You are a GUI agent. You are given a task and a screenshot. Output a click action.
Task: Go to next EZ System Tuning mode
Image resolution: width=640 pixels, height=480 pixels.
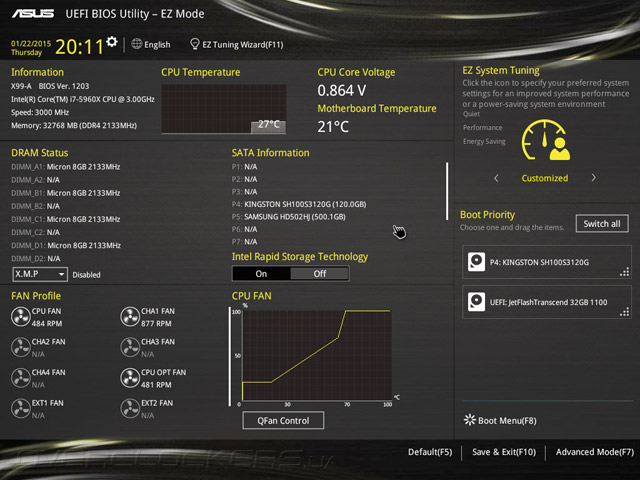593,178
